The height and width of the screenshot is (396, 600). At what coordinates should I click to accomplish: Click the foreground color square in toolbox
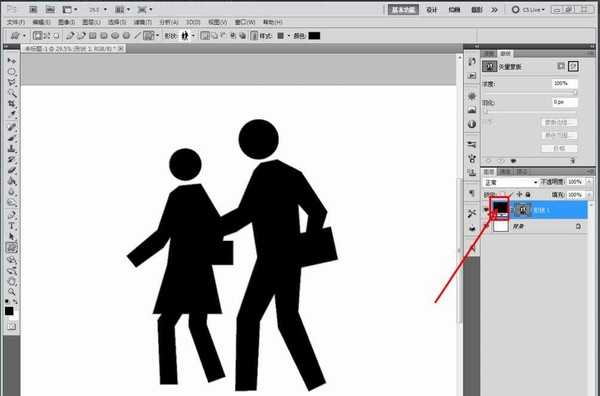pyautogui.click(x=9, y=311)
